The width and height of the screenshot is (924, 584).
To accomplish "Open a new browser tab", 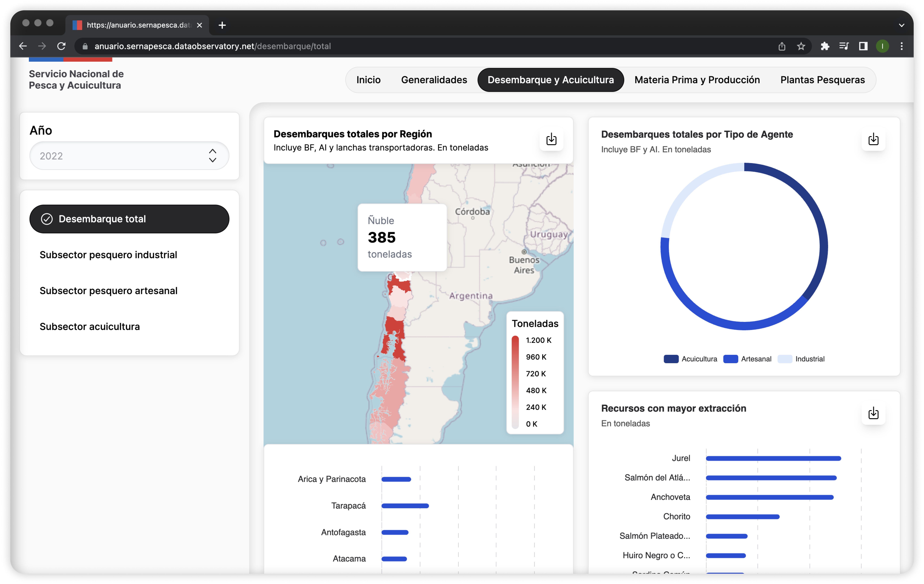I will click(x=222, y=25).
